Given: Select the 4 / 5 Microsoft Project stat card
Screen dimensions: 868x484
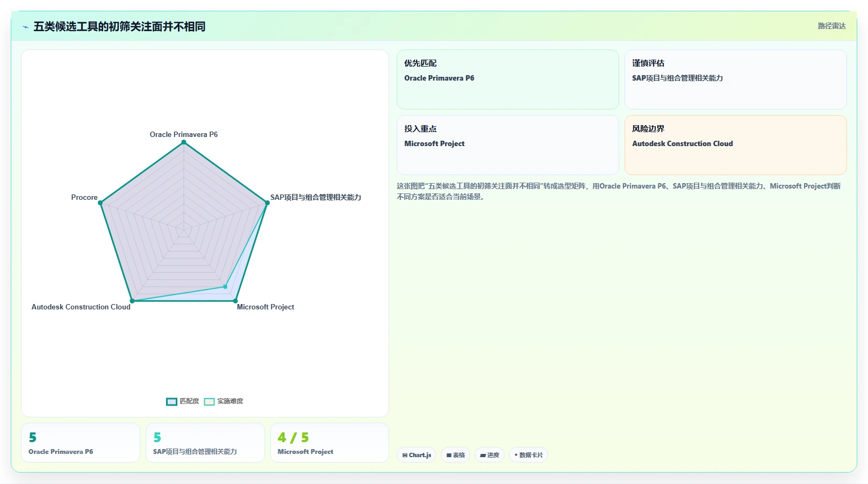Looking at the screenshot, I should pyautogui.click(x=329, y=443).
